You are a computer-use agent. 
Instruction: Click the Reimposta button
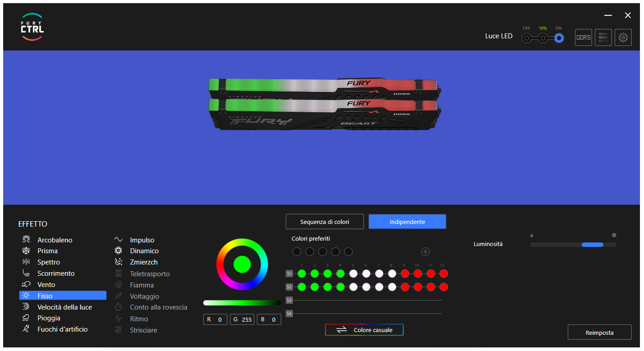point(599,333)
